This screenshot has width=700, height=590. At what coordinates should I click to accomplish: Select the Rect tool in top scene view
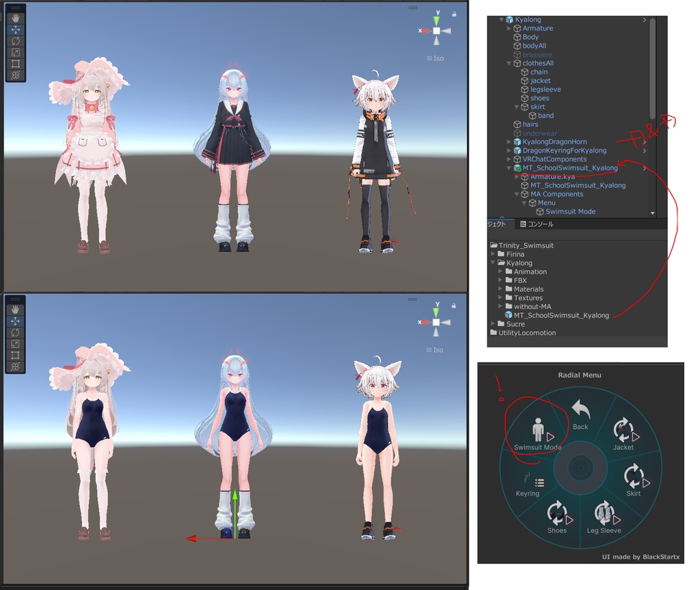pyautogui.click(x=16, y=64)
